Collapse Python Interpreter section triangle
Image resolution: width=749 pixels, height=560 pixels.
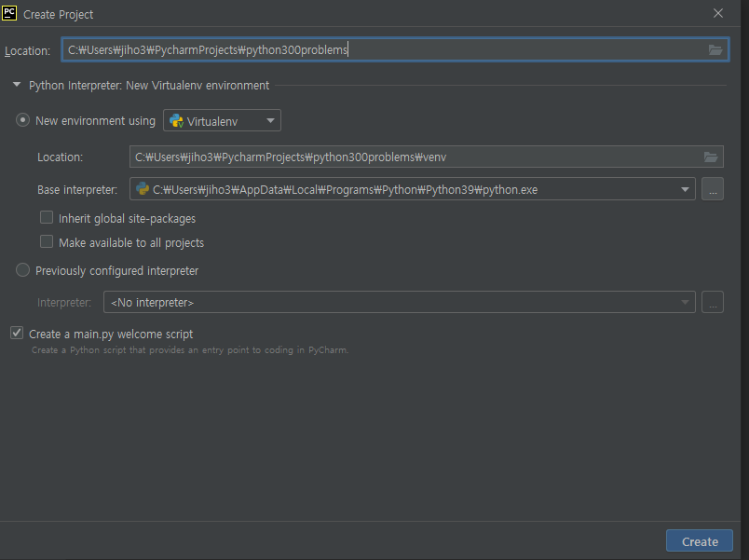point(17,85)
